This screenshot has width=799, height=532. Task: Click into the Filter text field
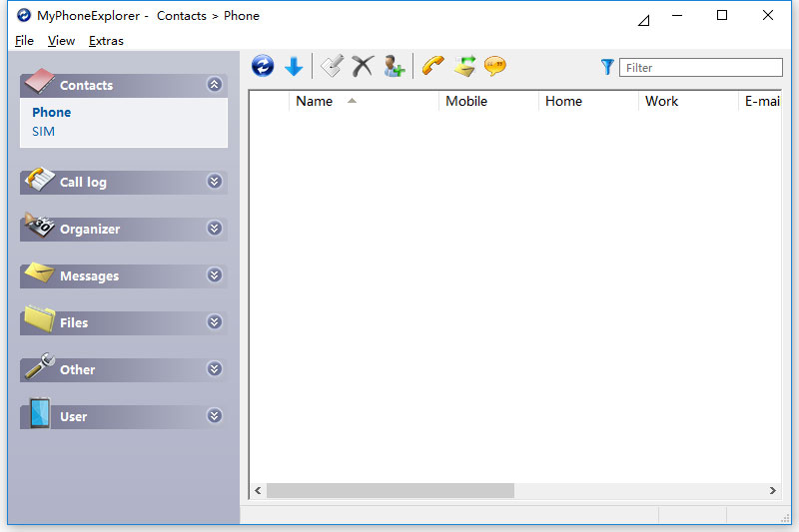pyautogui.click(x=700, y=68)
